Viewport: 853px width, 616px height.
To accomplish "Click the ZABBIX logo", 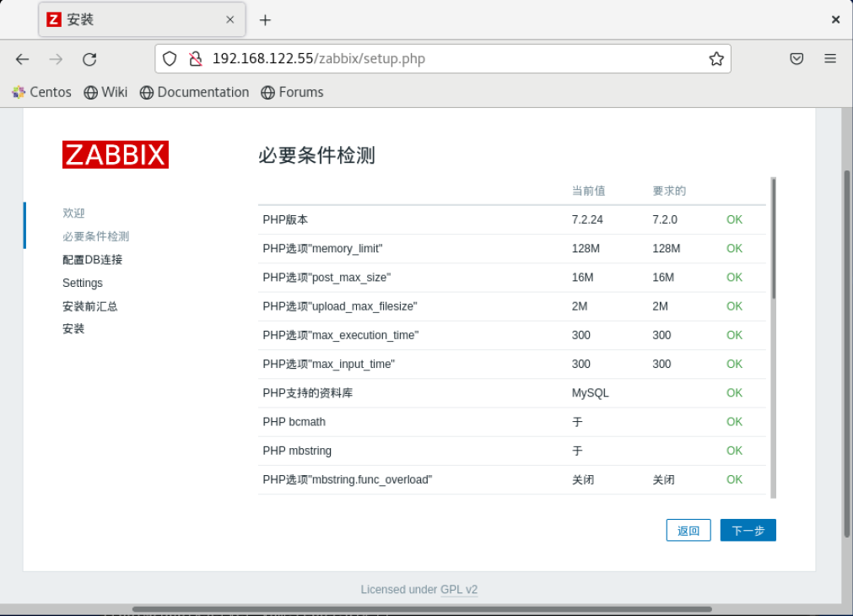I will point(116,154).
